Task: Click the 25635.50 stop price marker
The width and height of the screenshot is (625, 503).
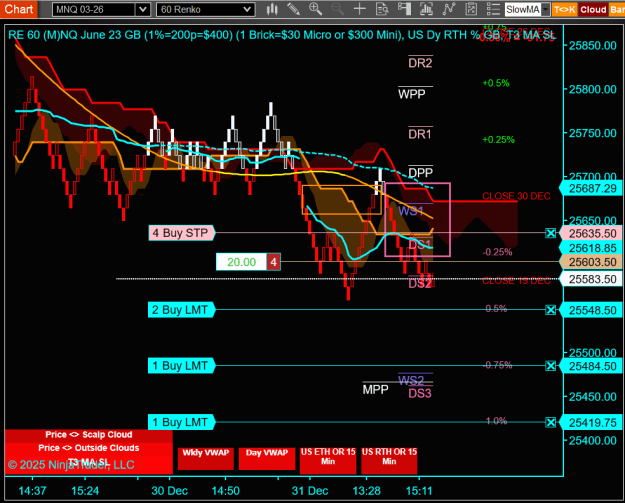Action: (x=591, y=233)
